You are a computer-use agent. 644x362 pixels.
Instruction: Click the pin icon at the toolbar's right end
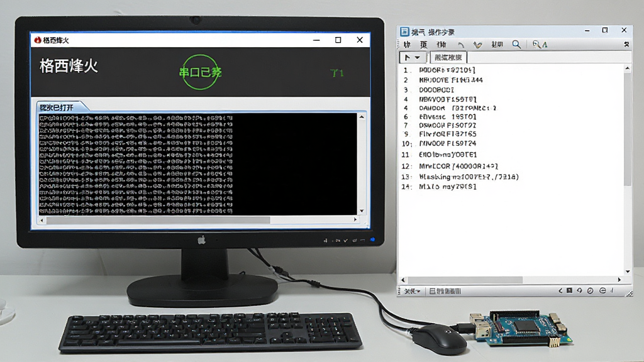[626, 45]
